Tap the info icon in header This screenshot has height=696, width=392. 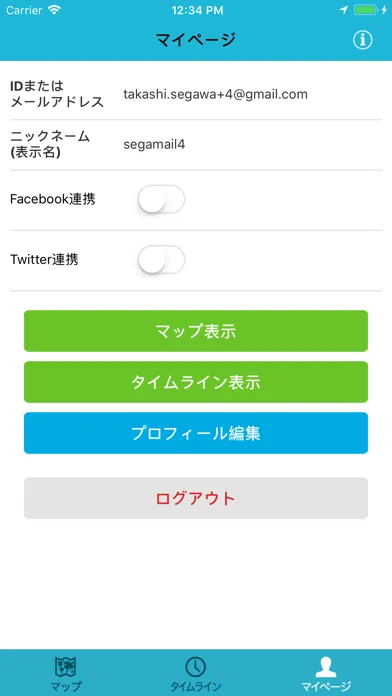tap(362, 40)
